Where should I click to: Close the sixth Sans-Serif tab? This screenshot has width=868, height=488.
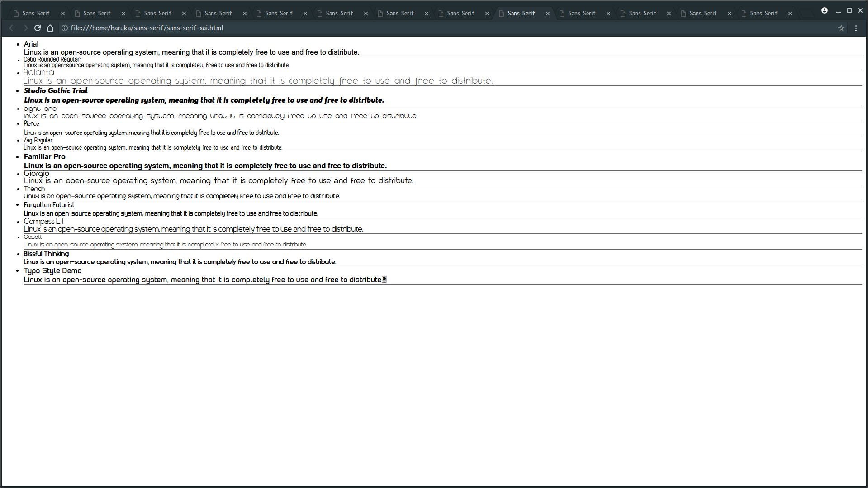[x=366, y=14]
